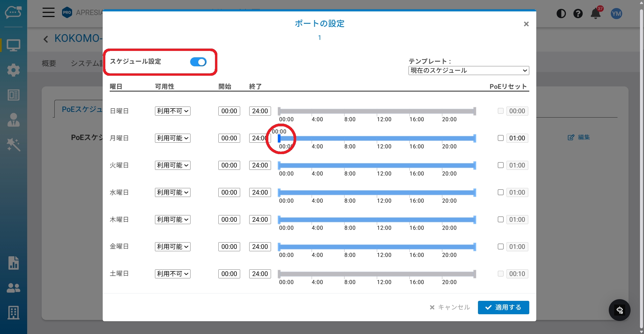Image resolution: width=644 pixels, height=334 pixels.
Task: Open the monitor devices sidebar icon
Action: 13,45
